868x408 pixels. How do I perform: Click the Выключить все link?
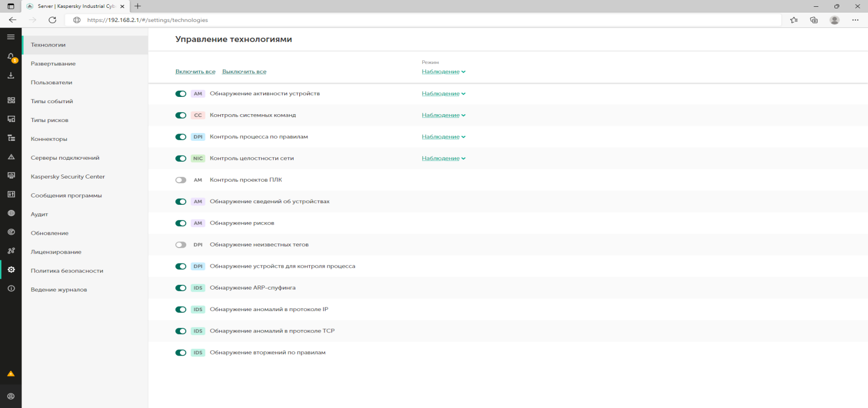pos(244,72)
